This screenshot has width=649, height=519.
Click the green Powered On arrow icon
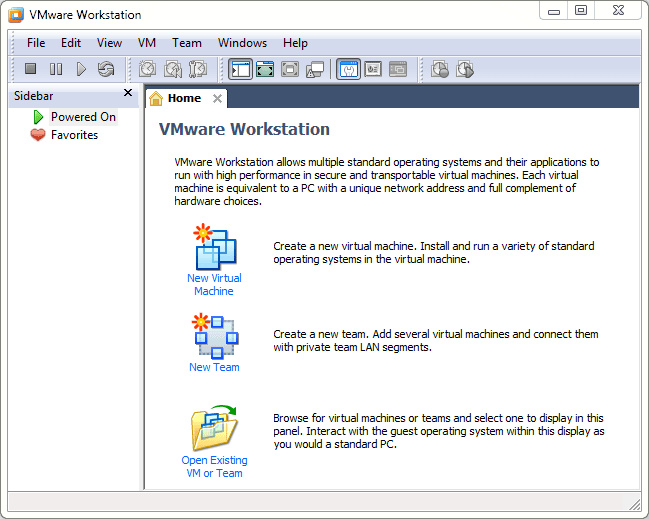38,117
